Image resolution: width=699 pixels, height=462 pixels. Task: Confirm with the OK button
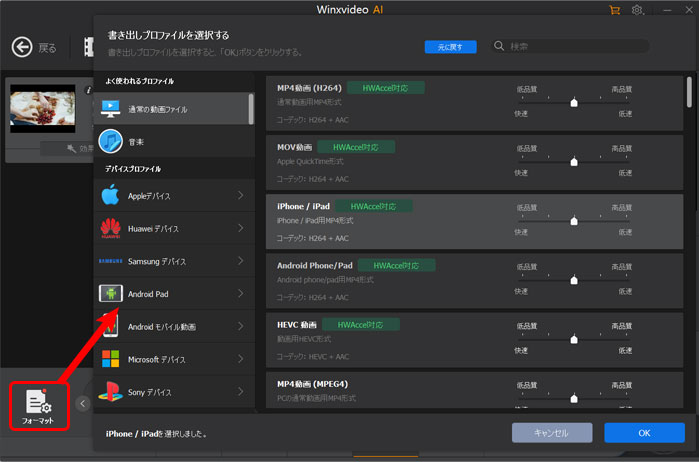point(644,433)
